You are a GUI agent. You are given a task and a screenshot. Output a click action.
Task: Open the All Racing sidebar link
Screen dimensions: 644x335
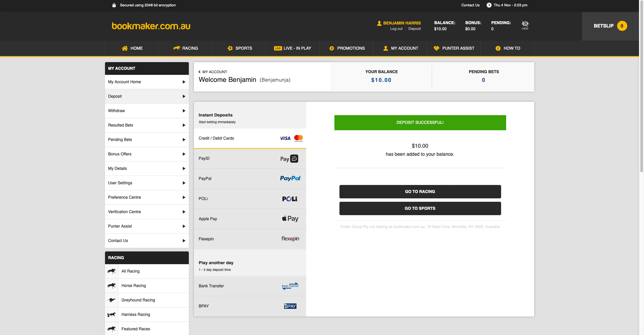coord(130,271)
